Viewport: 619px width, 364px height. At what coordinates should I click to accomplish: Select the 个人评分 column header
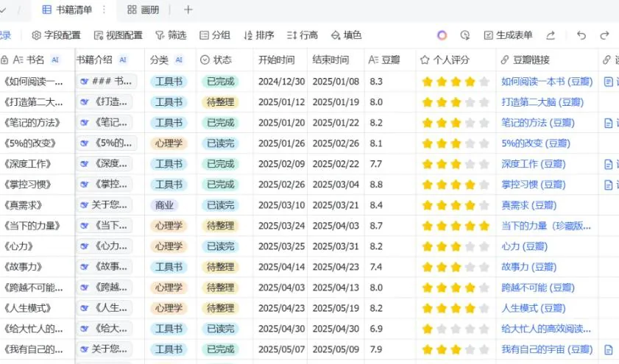click(456, 60)
